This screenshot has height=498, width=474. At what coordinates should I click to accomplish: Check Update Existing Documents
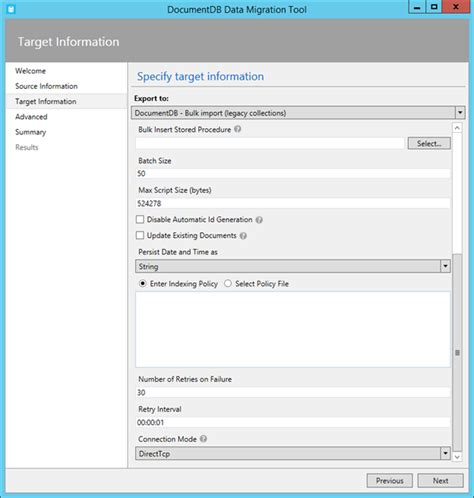point(140,235)
